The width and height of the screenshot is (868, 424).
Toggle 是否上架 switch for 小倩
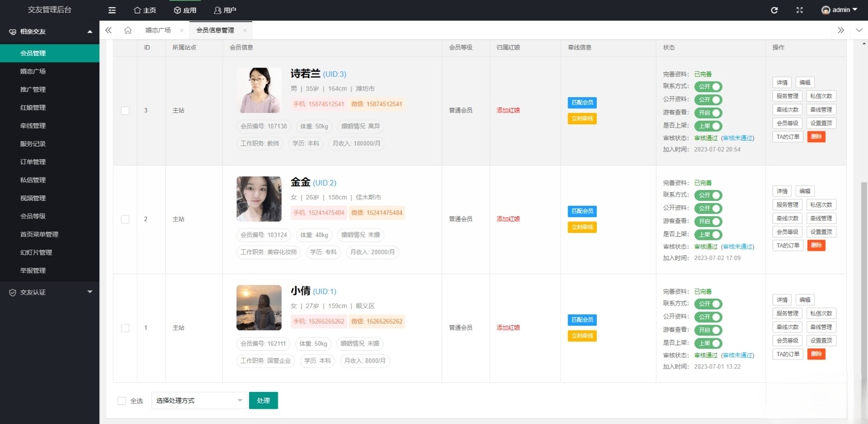[709, 343]
